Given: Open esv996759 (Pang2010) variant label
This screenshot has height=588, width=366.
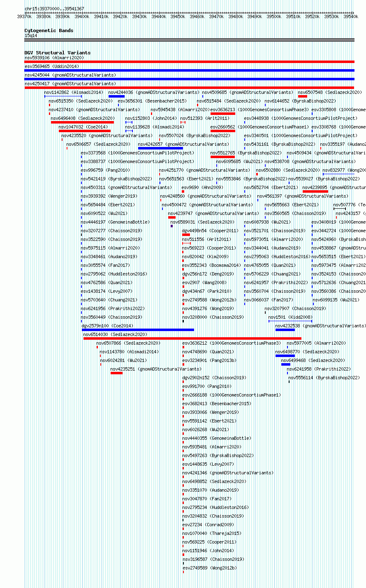Looking at the screenshot, I should (x=106, y=170).
